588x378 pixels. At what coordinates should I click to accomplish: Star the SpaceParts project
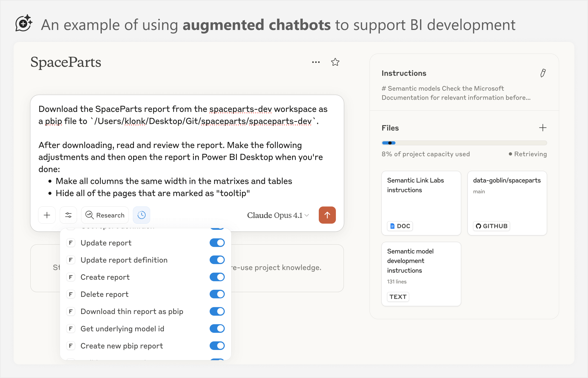coord(335,62)
